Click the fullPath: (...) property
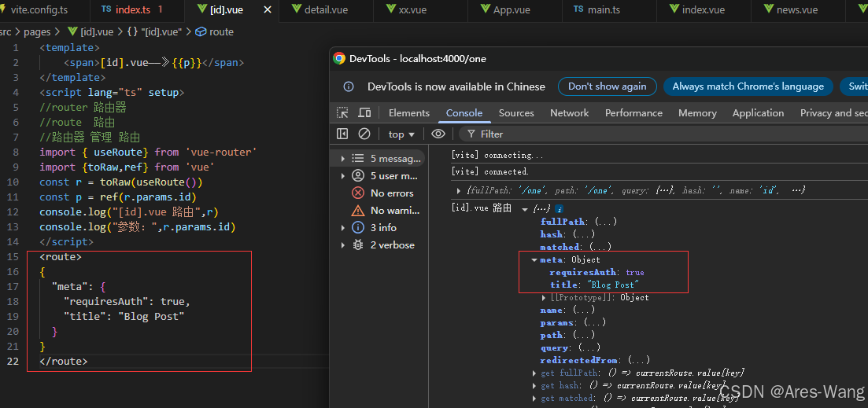The image size is (868, 408). click(578, 222)
